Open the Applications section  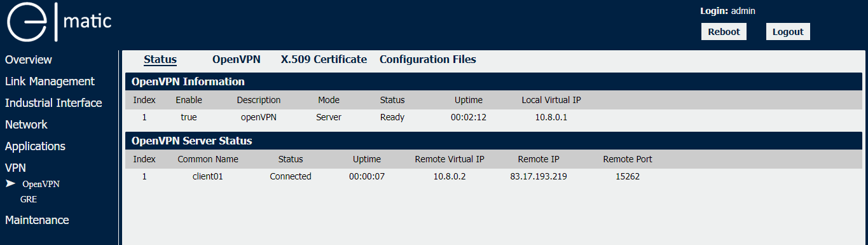35,146
